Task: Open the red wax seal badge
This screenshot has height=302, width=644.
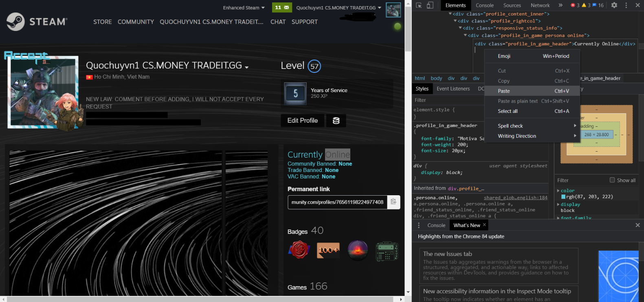Action: point(299,250)
